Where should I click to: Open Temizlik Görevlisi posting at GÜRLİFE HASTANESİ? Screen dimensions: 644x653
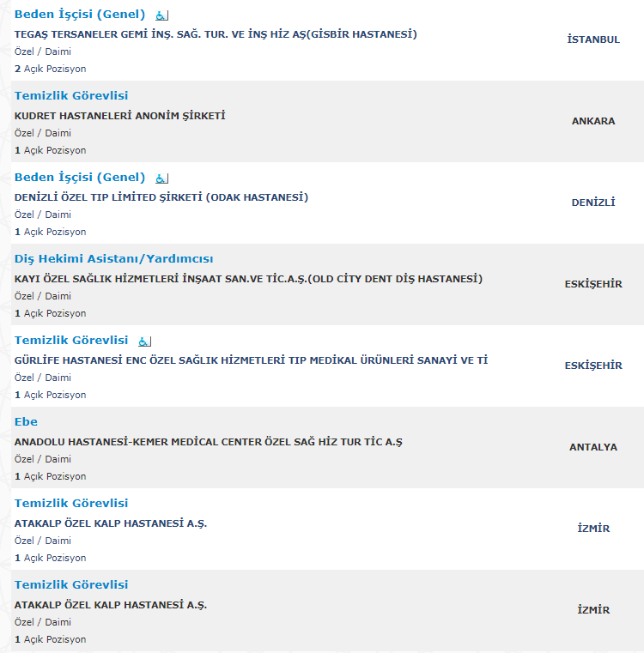coord(71,341)
